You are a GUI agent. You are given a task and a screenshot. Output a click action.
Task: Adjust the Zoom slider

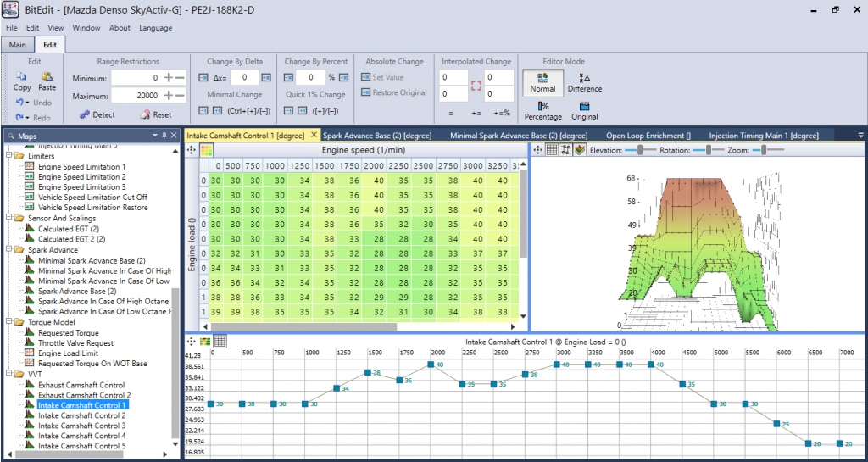pos(767,150)
